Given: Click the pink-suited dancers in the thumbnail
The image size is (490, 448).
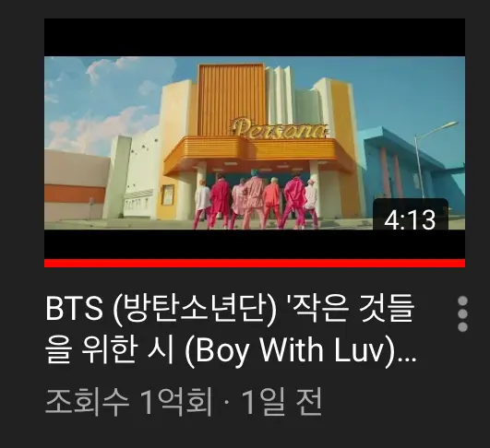Looking at the screenshot, I should 257,200.
